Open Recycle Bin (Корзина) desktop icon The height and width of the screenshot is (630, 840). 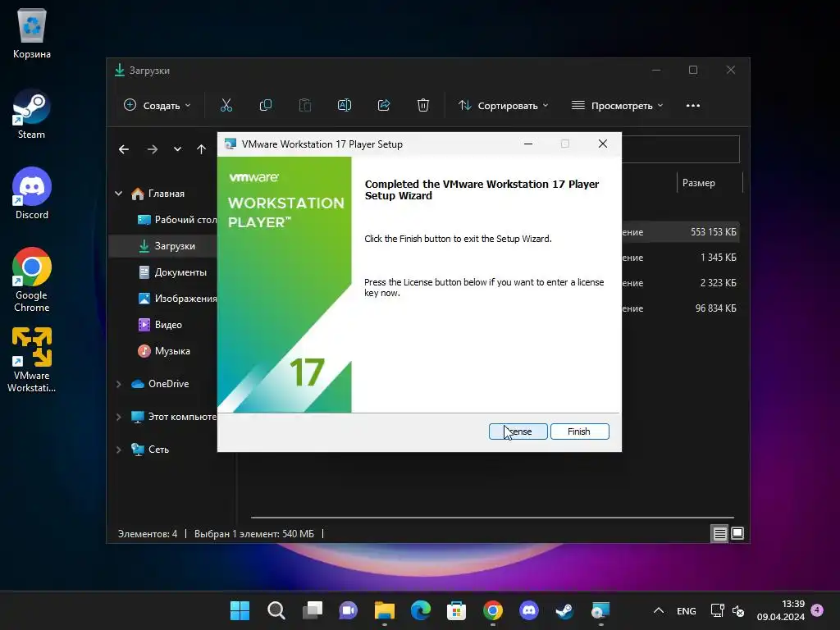point(32,34)
